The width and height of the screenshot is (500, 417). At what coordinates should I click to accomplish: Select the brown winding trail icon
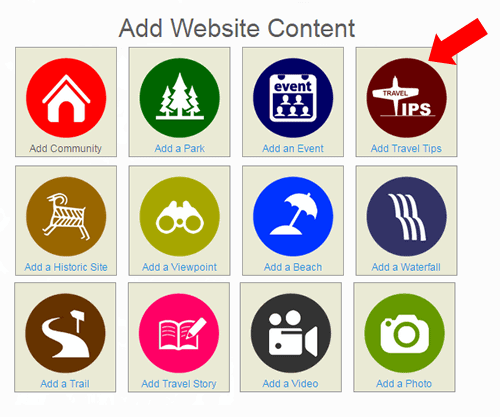click(65, 333)
